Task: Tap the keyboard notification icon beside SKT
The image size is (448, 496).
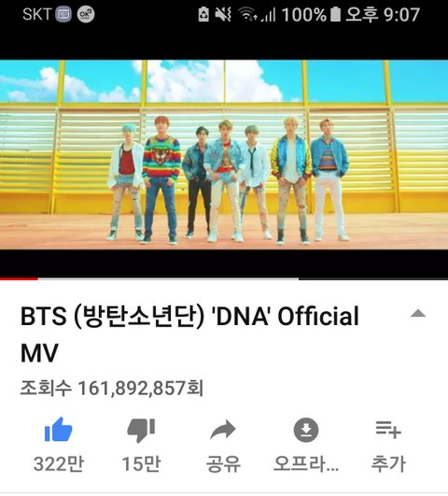Action: pyautogui.click(x=63, y=15)
